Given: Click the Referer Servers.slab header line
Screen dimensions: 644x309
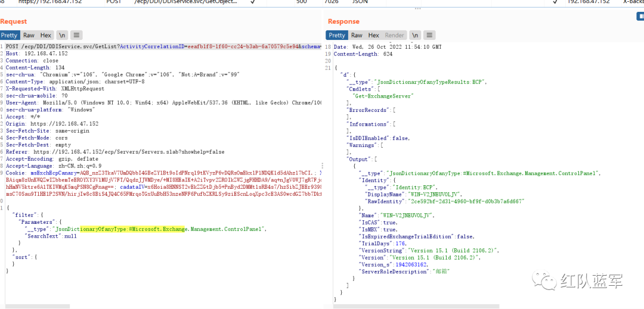Looking at the screenshot, I should coord(115,152).
